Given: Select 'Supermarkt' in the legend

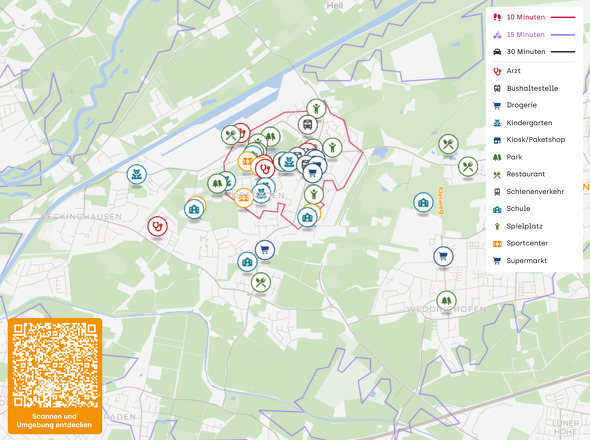Looking at the screenshot, I should pyautogui.click(x=526, y=260).
